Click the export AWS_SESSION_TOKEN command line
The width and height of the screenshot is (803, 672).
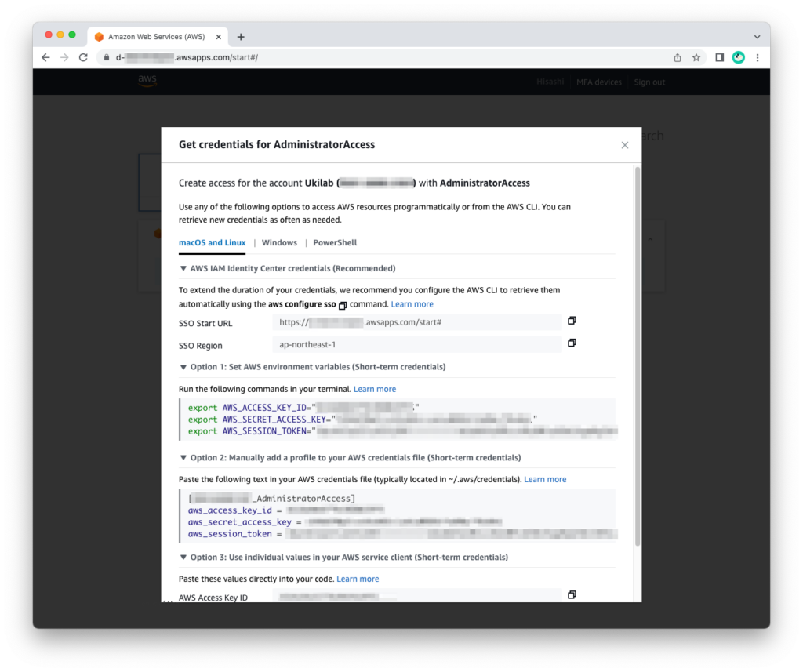[x=402, y=431]
